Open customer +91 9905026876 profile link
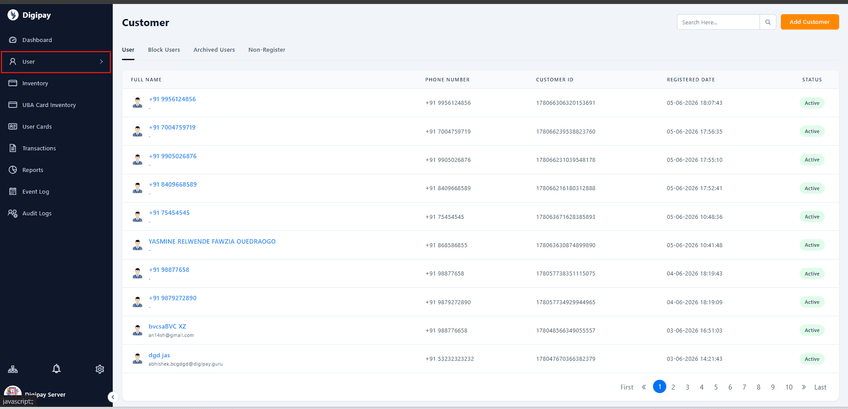The height and width of the screenshot is (409, 848). coord(173,156)
